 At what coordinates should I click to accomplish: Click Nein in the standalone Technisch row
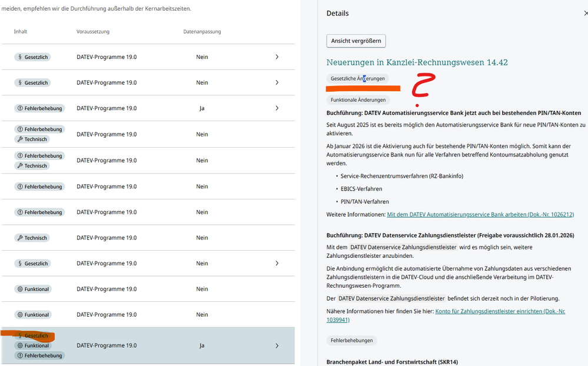[x=202, y=238]
